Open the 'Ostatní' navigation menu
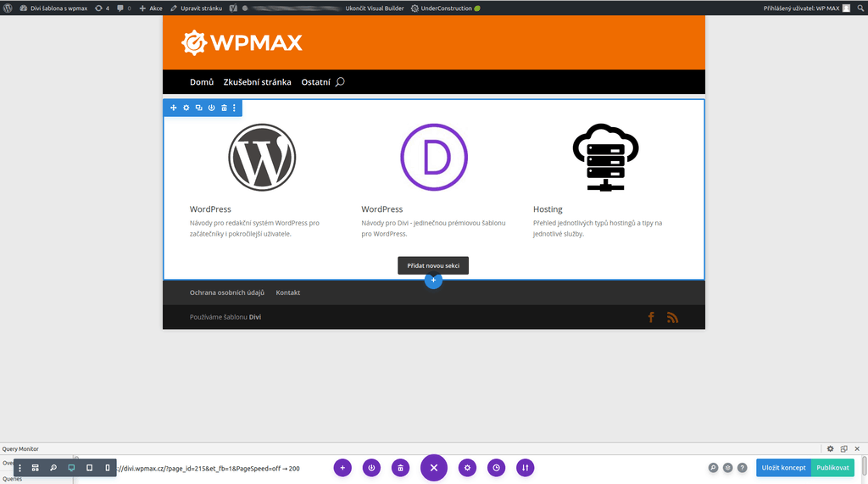This screenshot has width=868, height=484. [315, 82]
